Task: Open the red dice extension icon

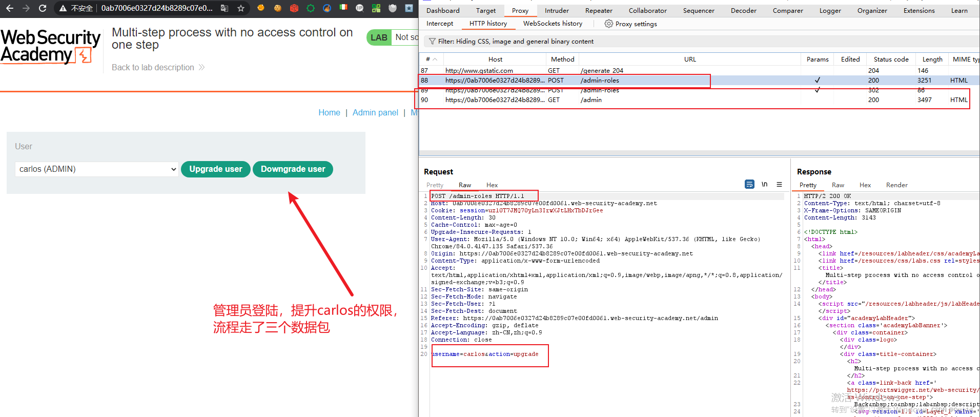Action: pyautogui.click(x=294, y=8)
